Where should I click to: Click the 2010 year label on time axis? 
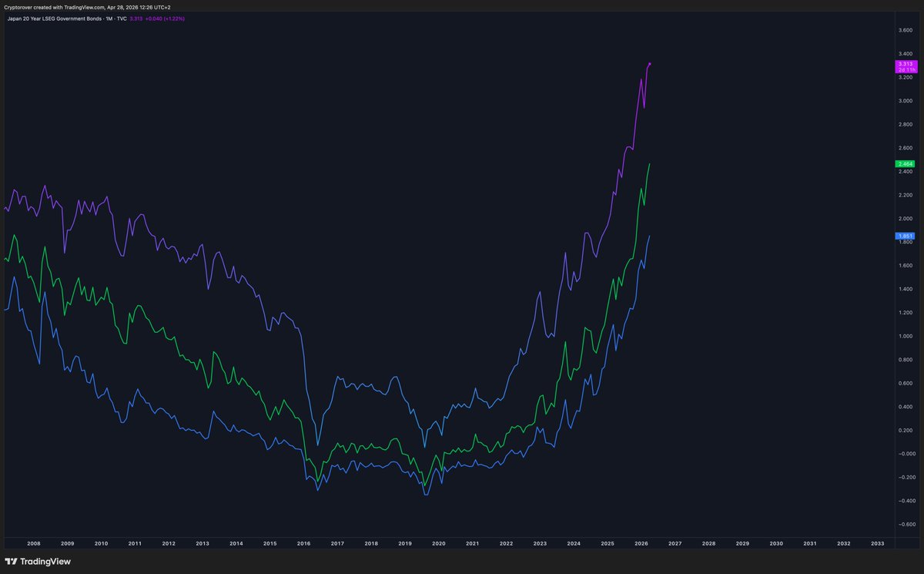(101, 543)
